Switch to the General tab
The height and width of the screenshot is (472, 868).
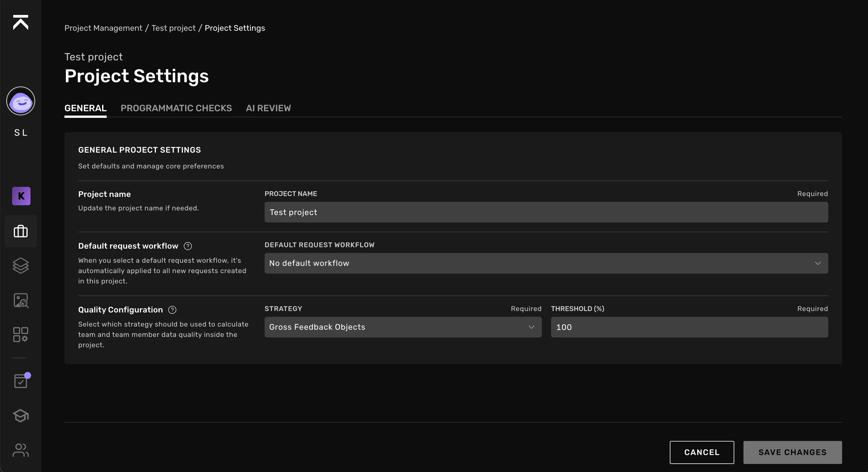click(86, 108)
